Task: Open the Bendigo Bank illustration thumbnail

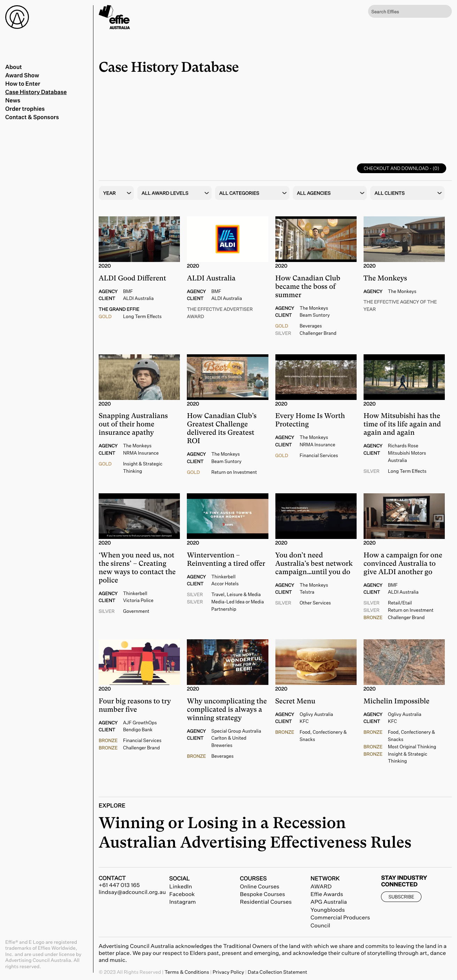Action: pyautogui.click(x=139, y=662)
